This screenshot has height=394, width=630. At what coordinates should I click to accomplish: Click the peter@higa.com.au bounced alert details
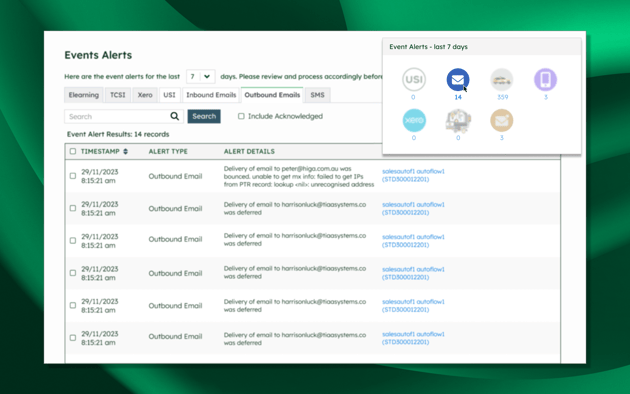tap(299, 176)
